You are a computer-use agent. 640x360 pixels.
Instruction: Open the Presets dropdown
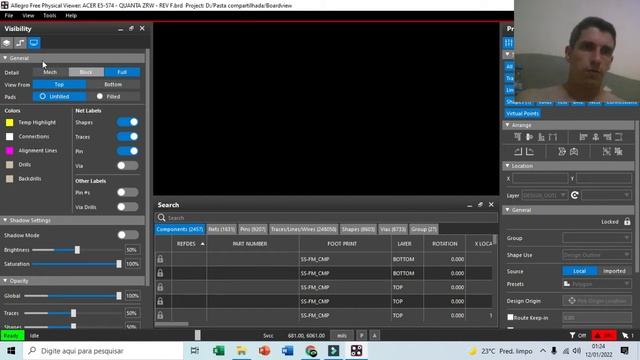(x=597, y=284)
